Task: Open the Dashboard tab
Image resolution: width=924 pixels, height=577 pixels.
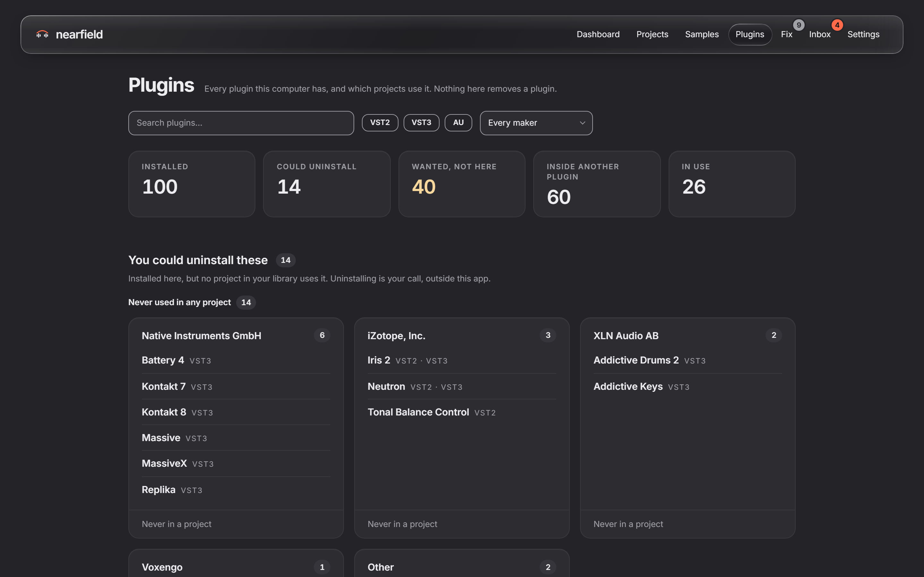Action: 598,34
